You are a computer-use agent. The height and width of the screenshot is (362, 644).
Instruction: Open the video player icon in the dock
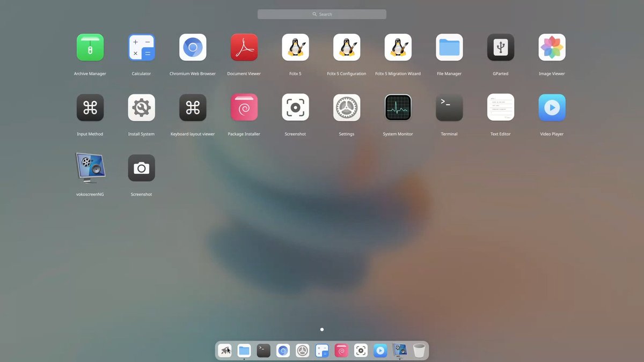[x=380, y=351]
